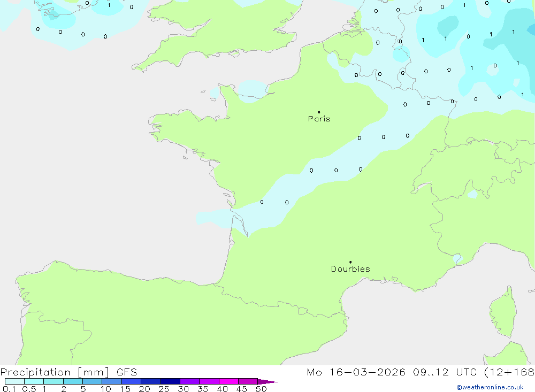Image resolution: width=535 pixels, height=392 pixels.
Task: Open the weatheronline.co.uk copyright link
Action: [x=490, y=387]
